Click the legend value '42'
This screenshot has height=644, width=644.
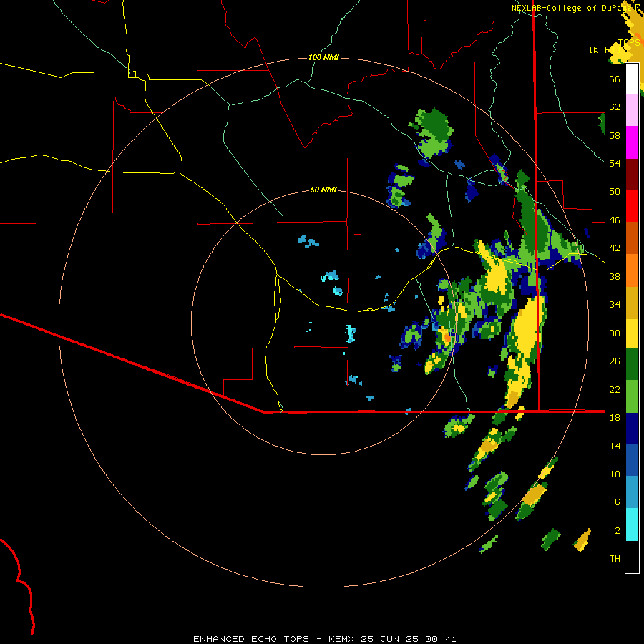tap(615, 248)
